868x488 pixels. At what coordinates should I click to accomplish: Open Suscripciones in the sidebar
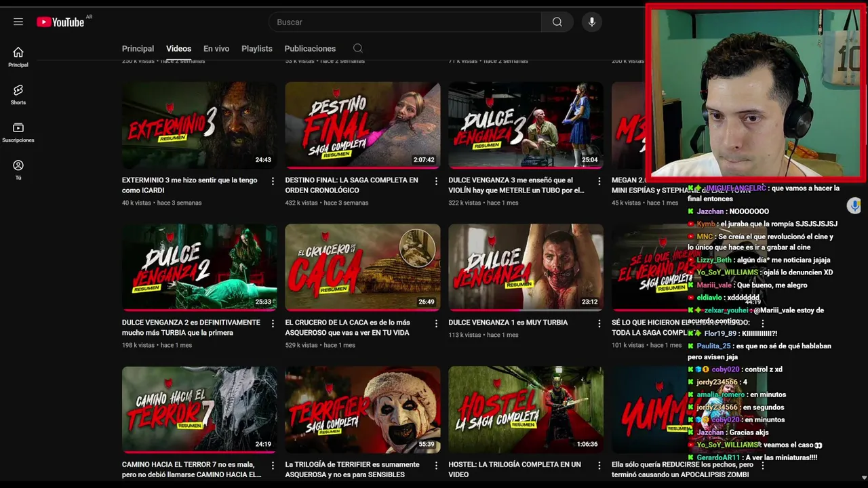(x=18, y=133)
